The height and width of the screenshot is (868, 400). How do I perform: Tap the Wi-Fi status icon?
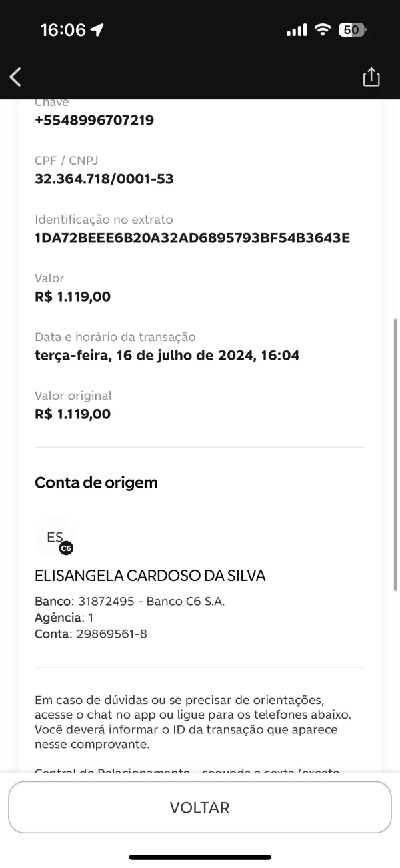point(323,30)
